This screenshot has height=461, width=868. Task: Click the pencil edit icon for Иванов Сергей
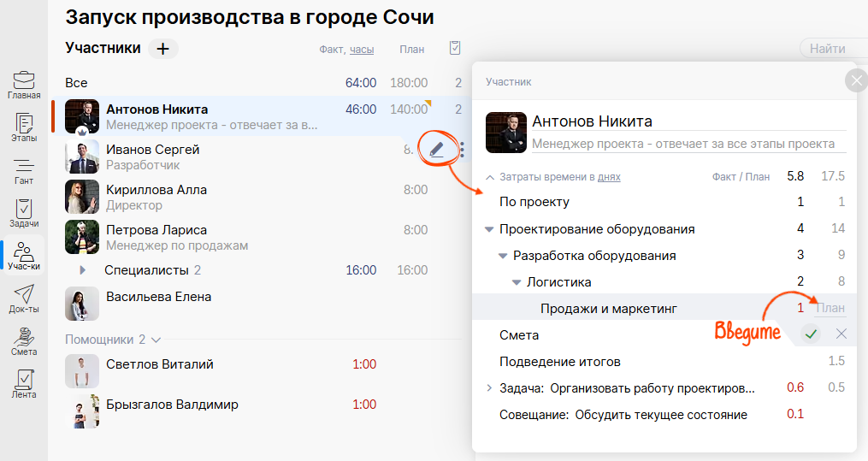(437, 150)
